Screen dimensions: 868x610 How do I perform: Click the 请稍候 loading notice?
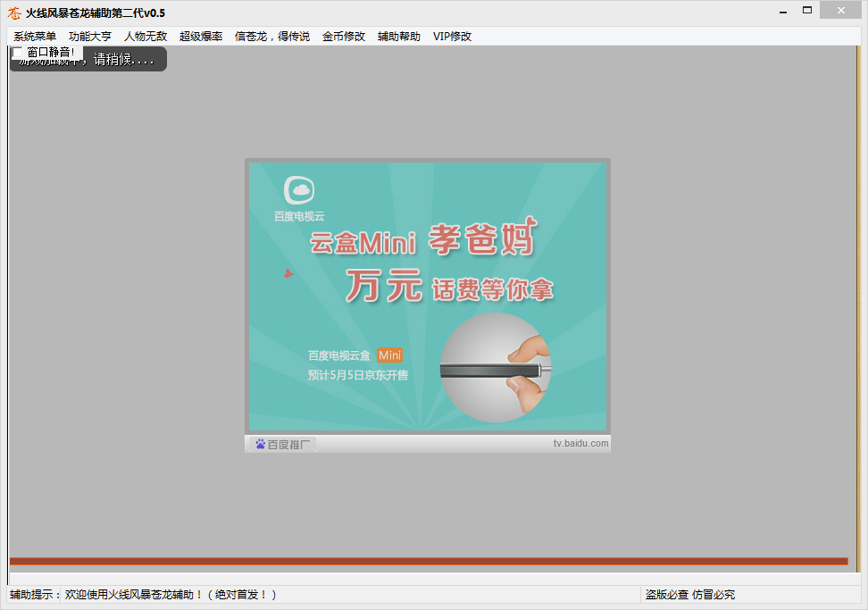click(88, 59)
